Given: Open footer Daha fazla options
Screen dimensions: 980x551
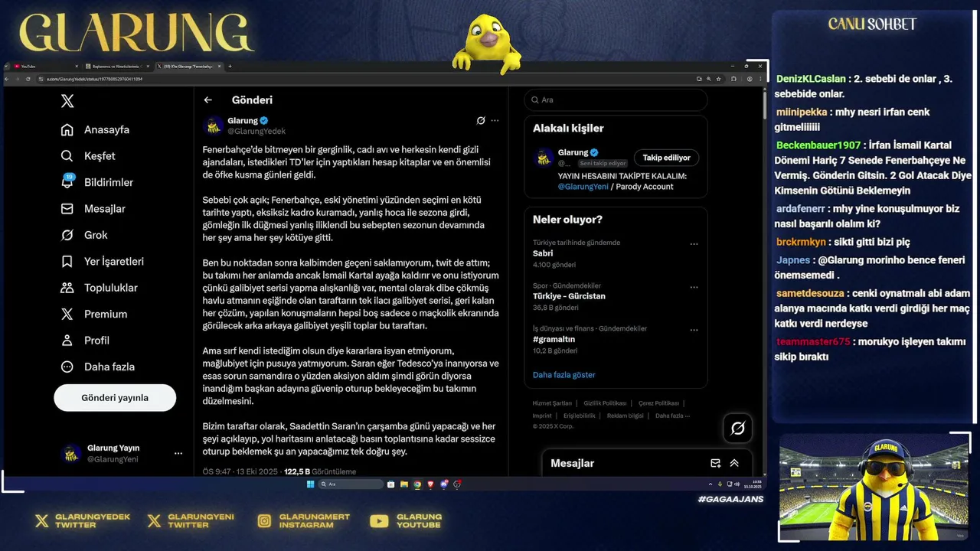Looking at the screenshot, I should click(x=672, y=416).
